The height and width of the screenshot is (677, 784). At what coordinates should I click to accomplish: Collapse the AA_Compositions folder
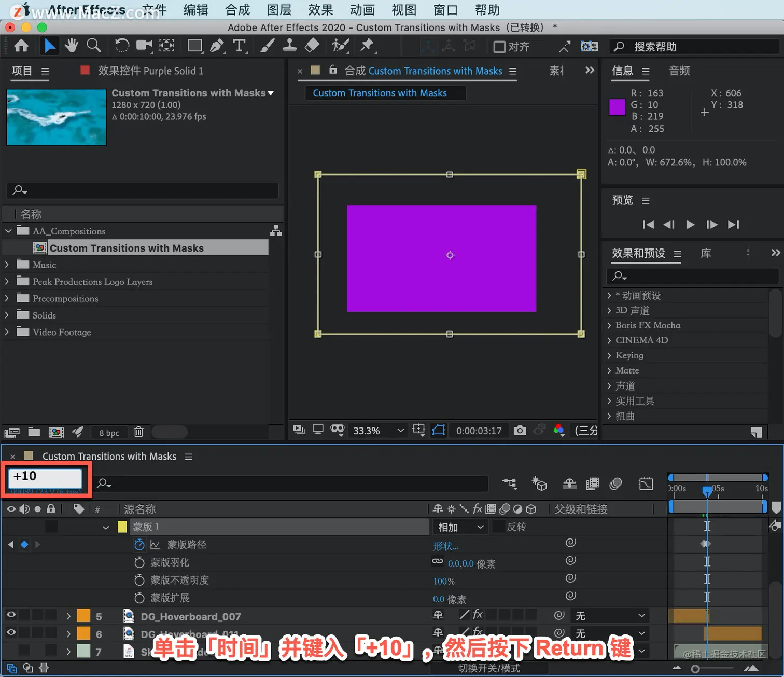(x=8, y=231)
